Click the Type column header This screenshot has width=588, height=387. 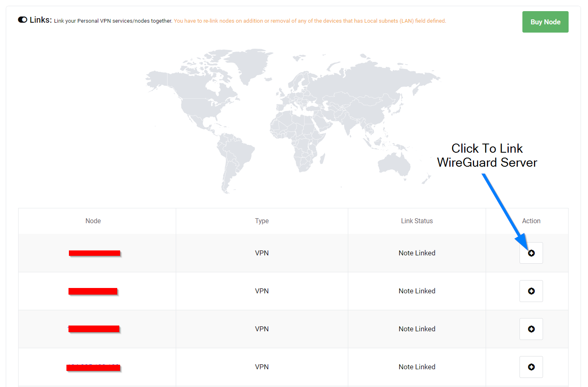click(262, 221)
